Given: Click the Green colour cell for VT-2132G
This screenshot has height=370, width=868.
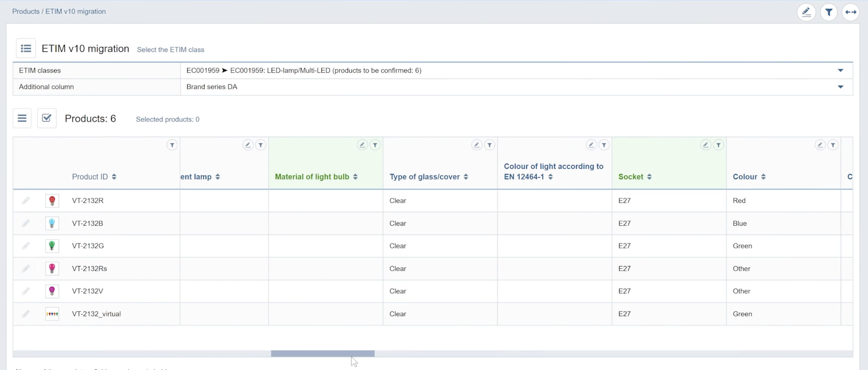Looking at the screenshot, I should click(x=783, y=246).
